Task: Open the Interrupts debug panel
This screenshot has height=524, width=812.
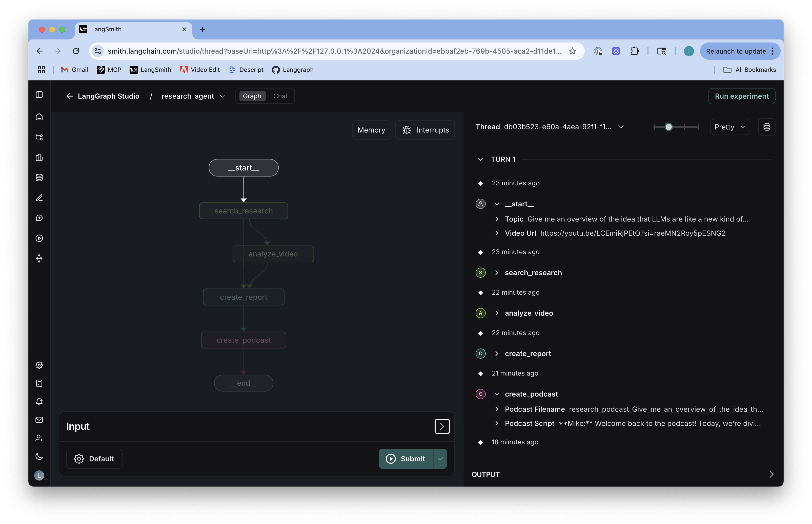Action: [x=425, y=130]
